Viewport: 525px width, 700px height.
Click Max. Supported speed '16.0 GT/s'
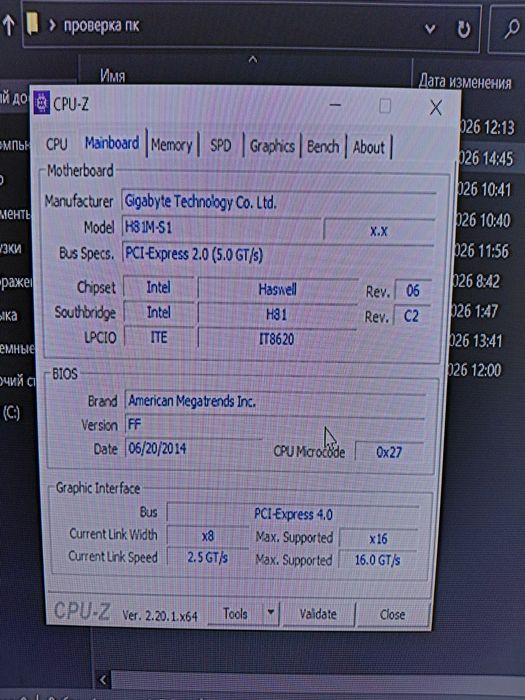(x=377, y=560)
